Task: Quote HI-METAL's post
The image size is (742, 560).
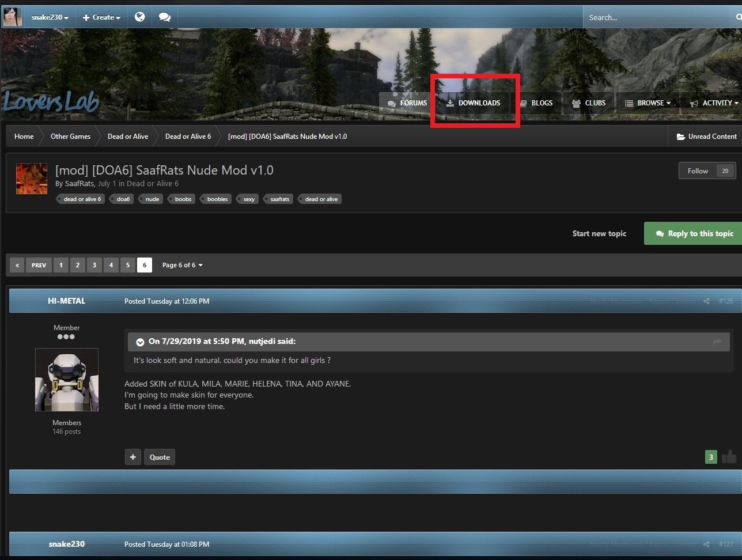Action: click(160, 457)
